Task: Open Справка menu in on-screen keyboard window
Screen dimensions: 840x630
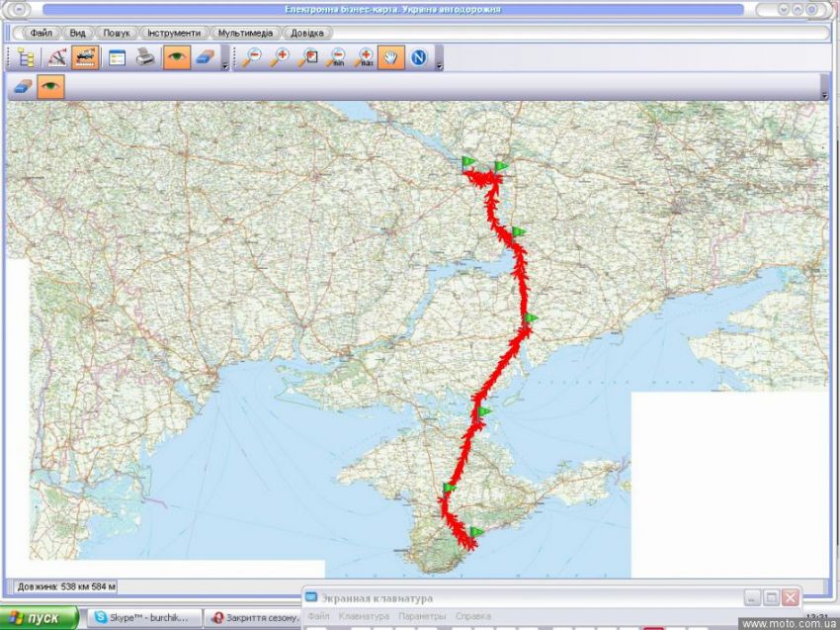Action: click(x=473, y=616)
